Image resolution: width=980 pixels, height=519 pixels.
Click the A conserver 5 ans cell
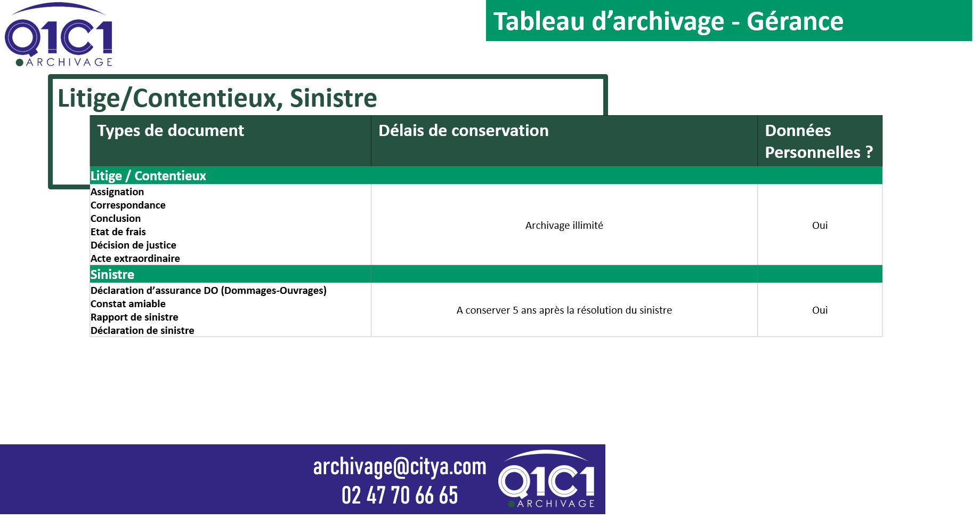[564, 310]
